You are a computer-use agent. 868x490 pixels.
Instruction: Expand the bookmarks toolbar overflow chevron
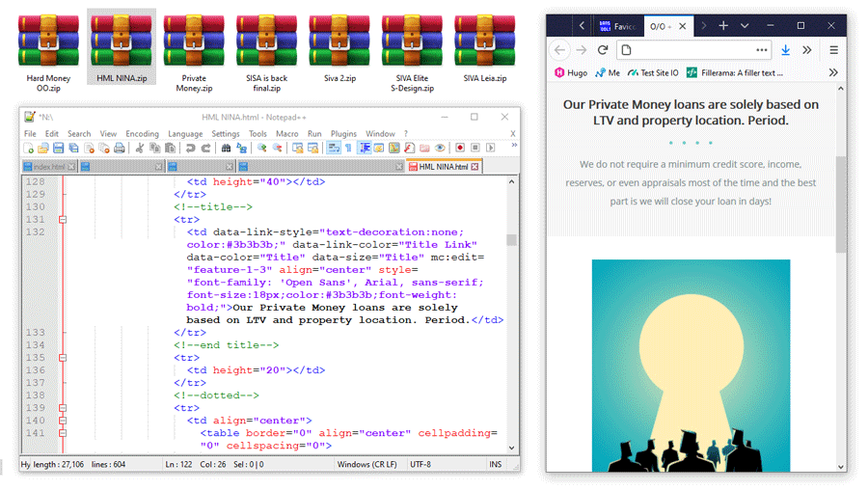(x=833, y=72)
